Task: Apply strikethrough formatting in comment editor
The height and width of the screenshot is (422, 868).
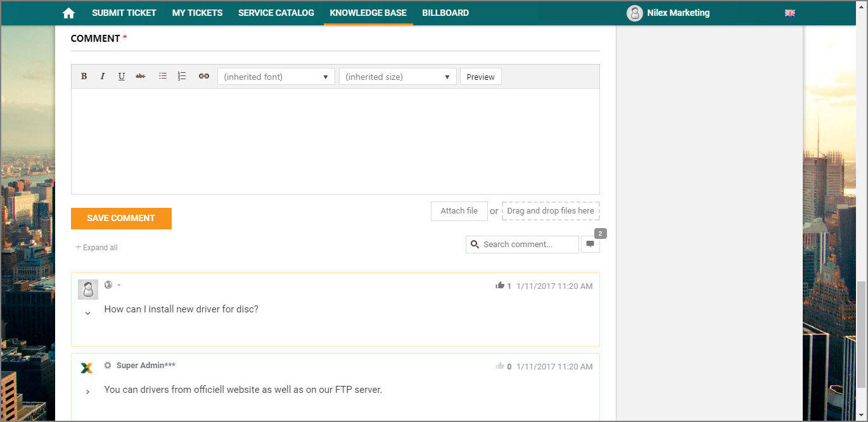Action: pos(141,76)
